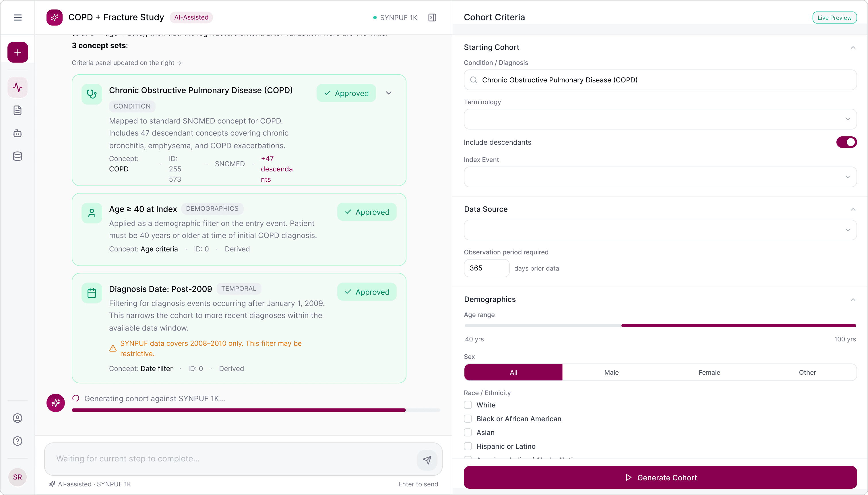The height and width of the screenshot is (495, 868).
Task: Adjust the Age range slider
Action: click(x=660, y=326)
